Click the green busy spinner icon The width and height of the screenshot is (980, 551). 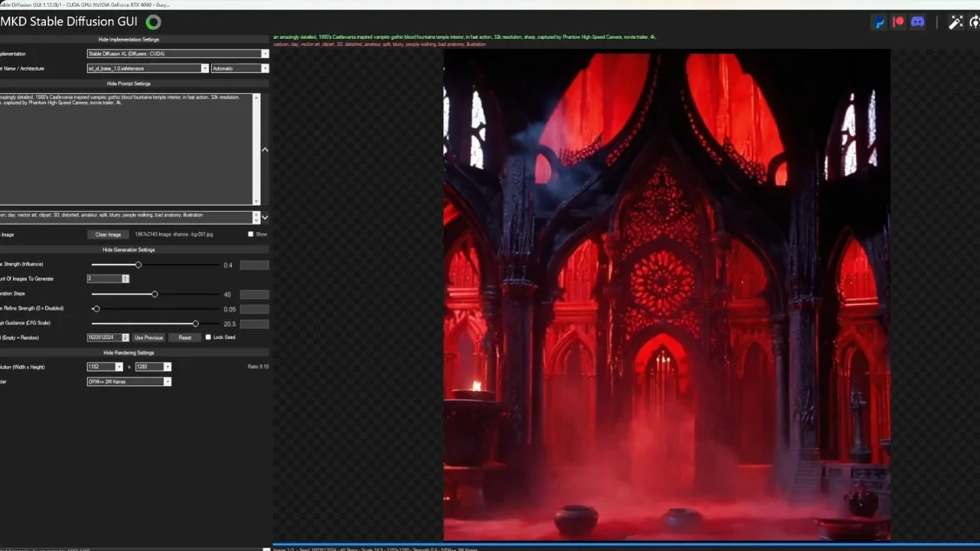tap(153, 22)
